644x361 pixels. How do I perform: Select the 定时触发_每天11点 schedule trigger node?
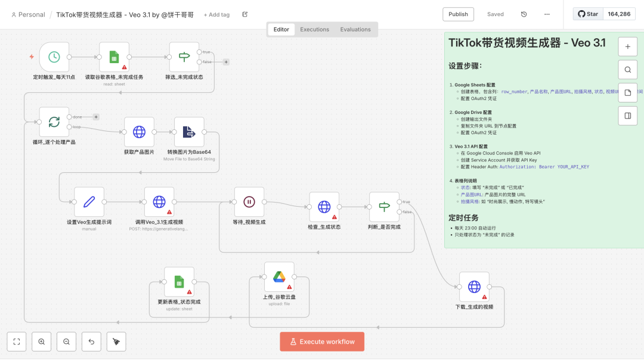coord(54,57)
